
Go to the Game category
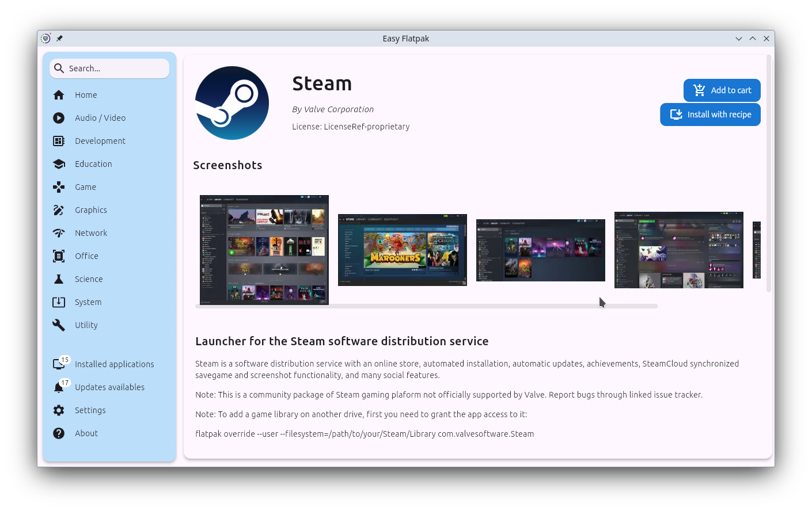[x=85, y=187]
